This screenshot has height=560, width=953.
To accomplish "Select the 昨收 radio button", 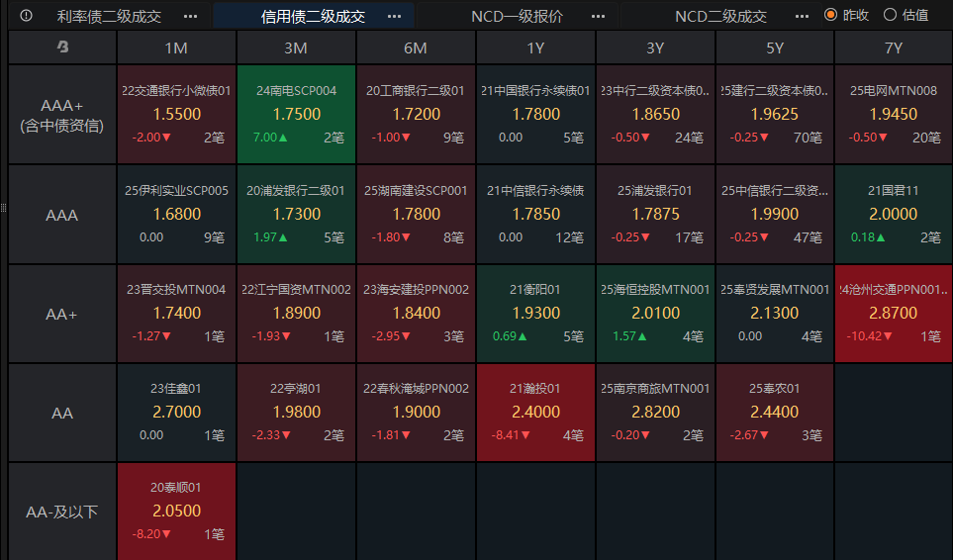I will point(830,15).
